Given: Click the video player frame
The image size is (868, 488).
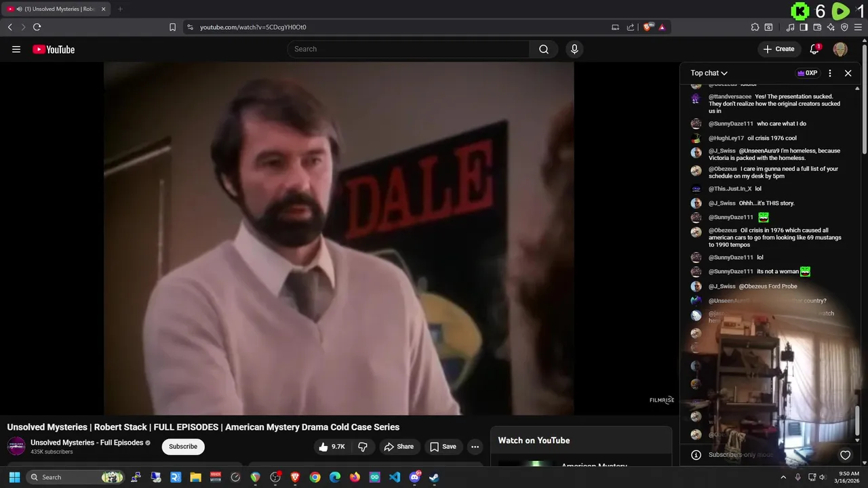Looking at the screenshot, I should coord(339,238).
